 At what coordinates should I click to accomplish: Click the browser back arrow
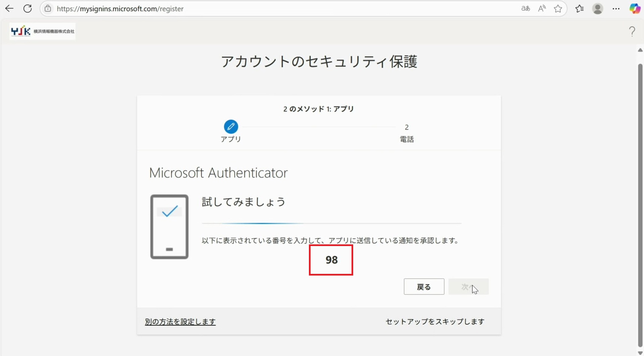pos(9,9)
